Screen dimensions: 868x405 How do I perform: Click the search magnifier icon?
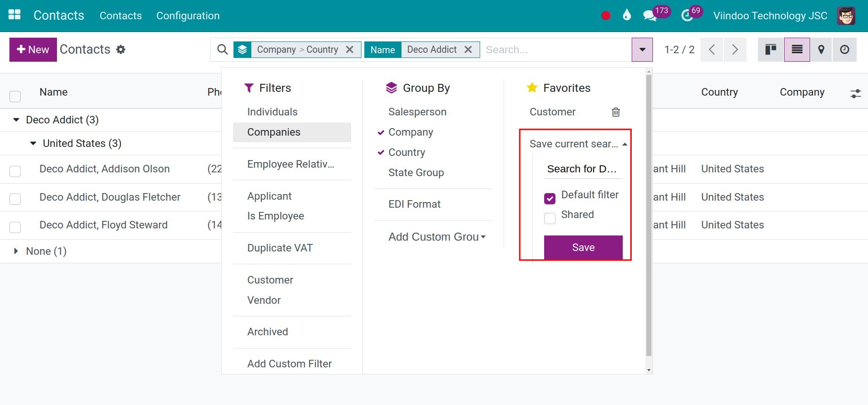222,49
